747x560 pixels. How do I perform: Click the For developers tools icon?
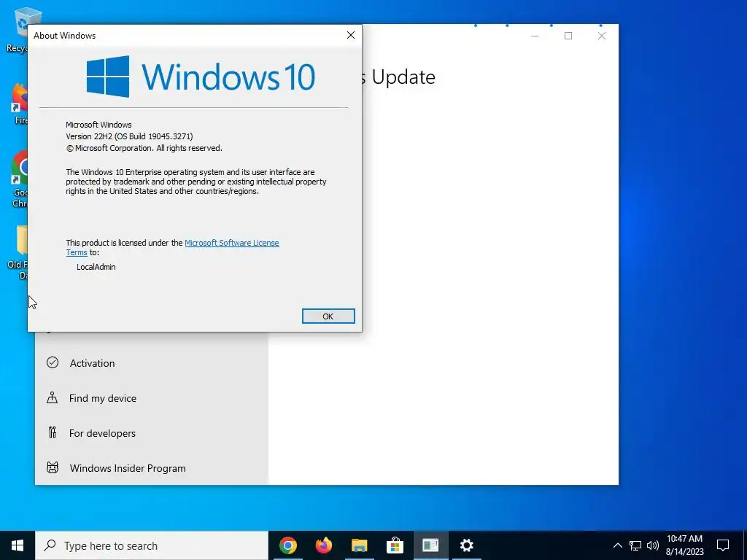pos(53,432)
